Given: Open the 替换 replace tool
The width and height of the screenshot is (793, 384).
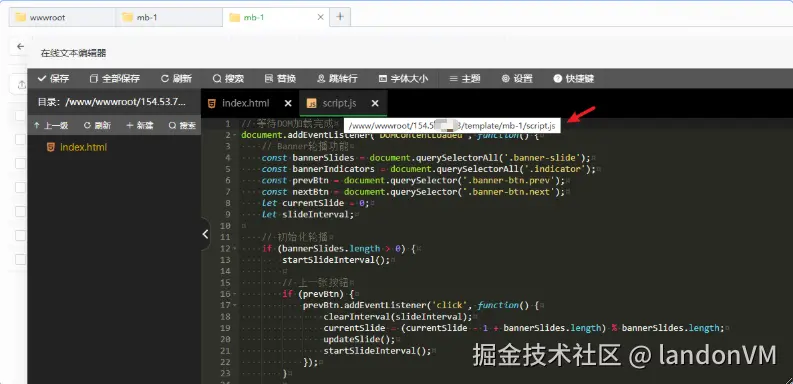Looking at the screenshot, I should point(280,78).
